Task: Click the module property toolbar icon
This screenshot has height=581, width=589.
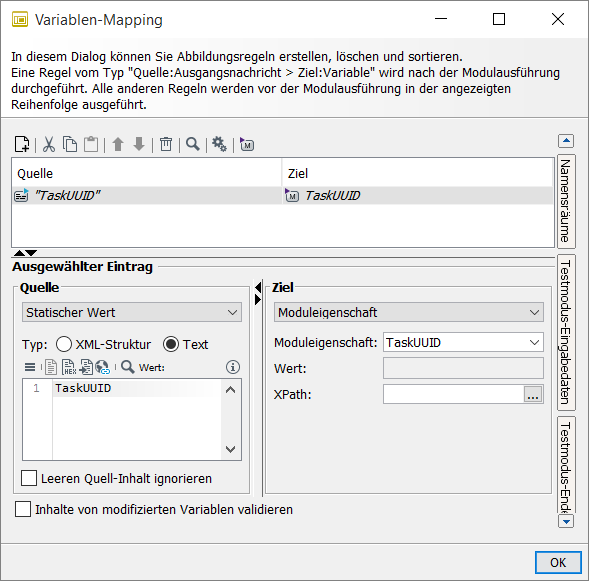Action: point(247,144)
